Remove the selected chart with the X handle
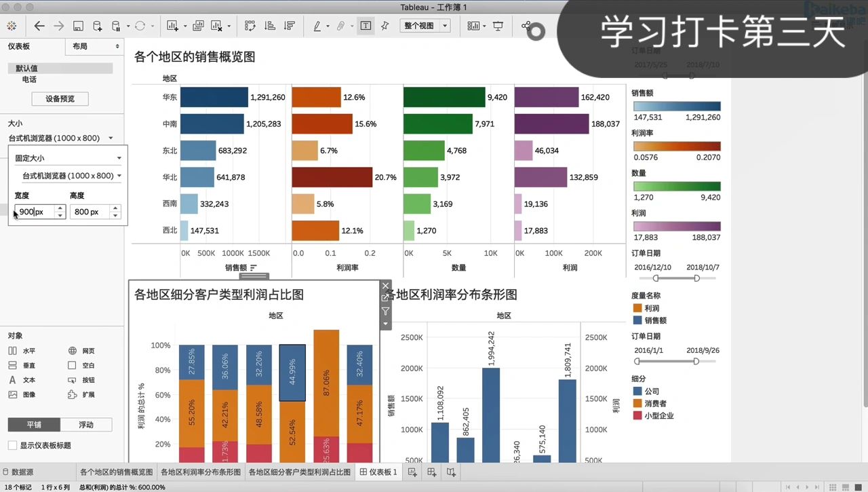The height and width of the screenshot is (492, 868). [x=386, y=286]
